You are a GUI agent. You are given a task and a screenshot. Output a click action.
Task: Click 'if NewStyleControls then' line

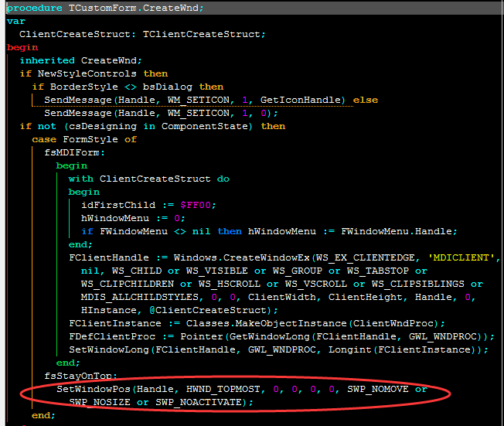[x=94, y=73]
